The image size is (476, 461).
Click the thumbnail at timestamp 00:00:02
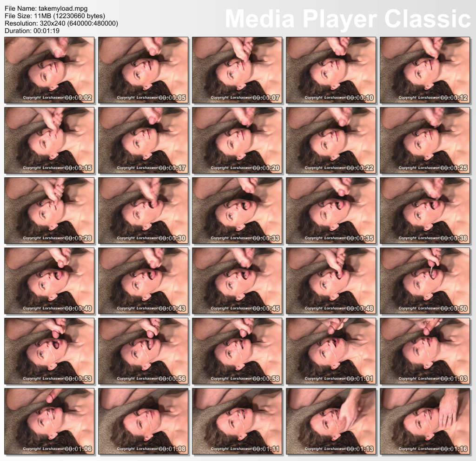pyautogui.click(x=49, y=70)
